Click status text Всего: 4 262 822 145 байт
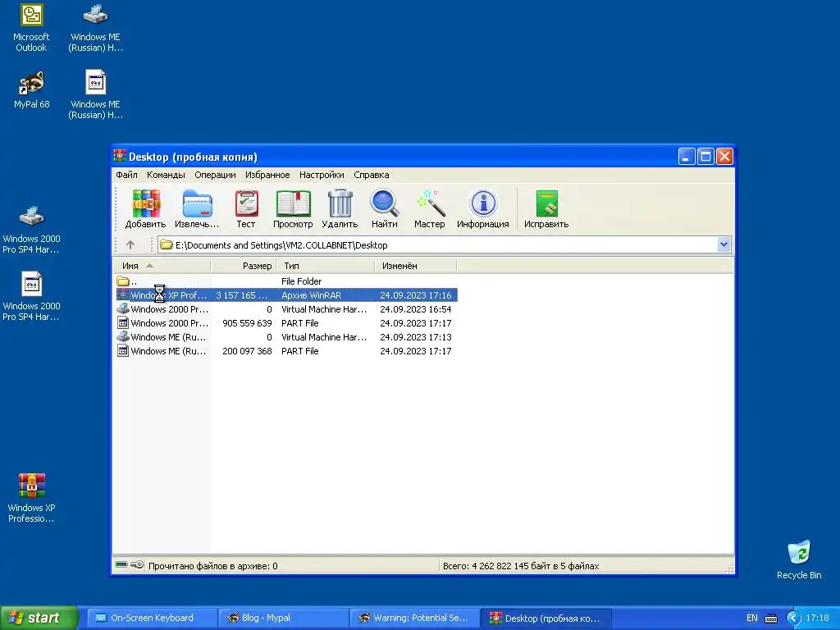 click(x=521, y=566)
